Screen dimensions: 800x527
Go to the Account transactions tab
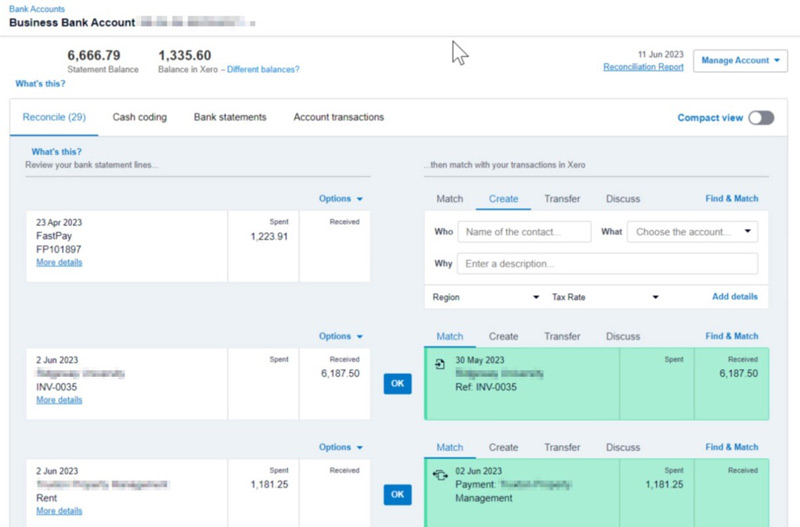[338, 117]
